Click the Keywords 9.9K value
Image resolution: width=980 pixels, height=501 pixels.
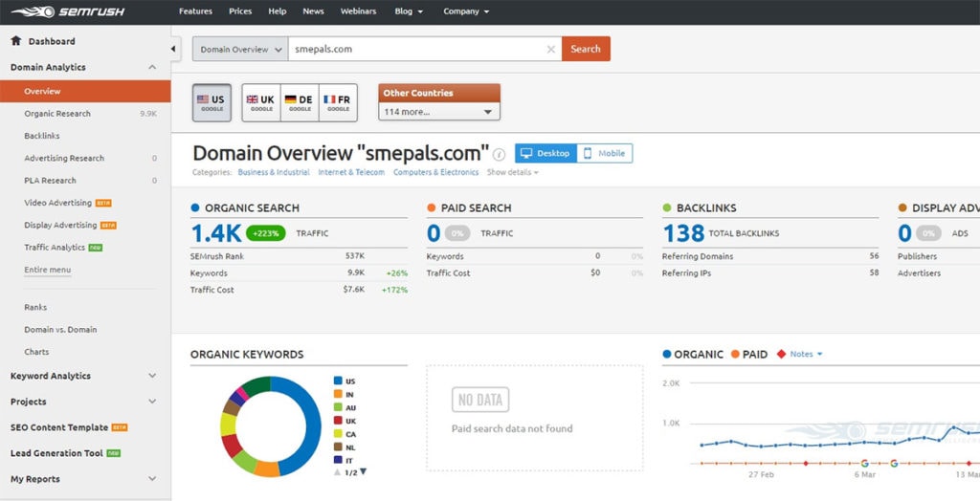point(355,273)
